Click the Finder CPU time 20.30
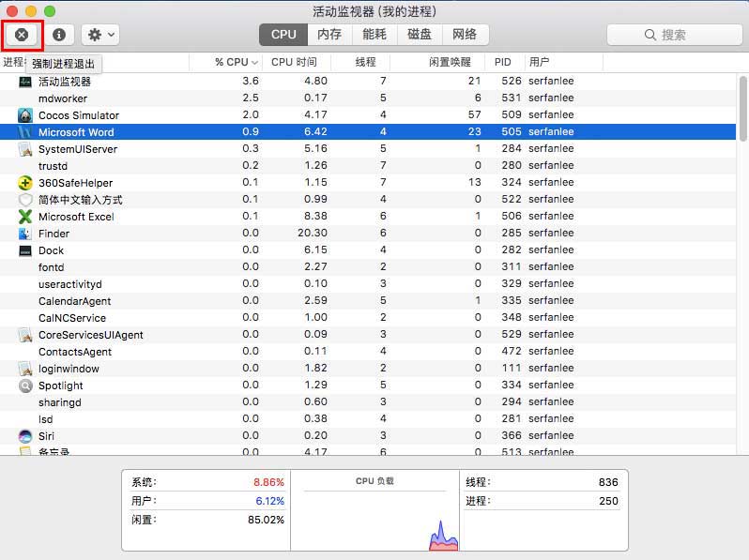 click(313, 233)
